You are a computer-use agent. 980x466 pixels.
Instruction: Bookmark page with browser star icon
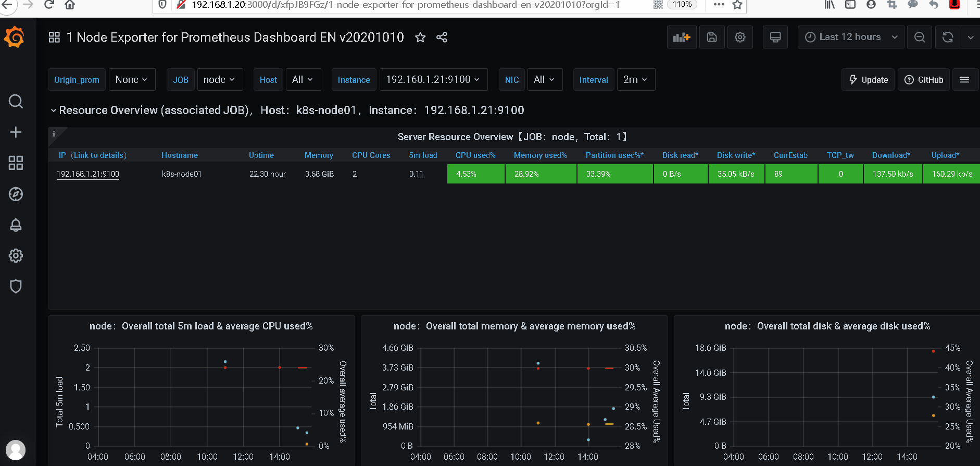pos(737,5)
